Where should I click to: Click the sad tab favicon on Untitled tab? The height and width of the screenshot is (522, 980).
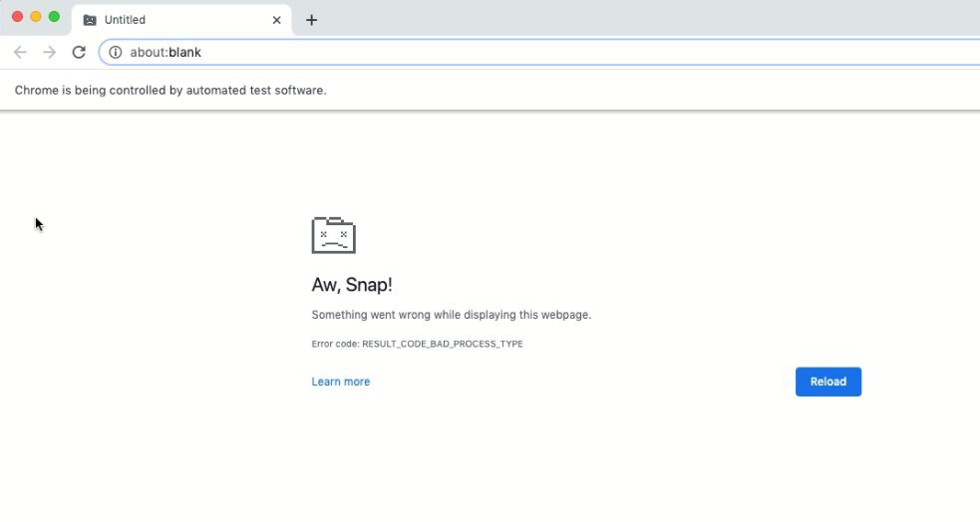coord(90,20)
